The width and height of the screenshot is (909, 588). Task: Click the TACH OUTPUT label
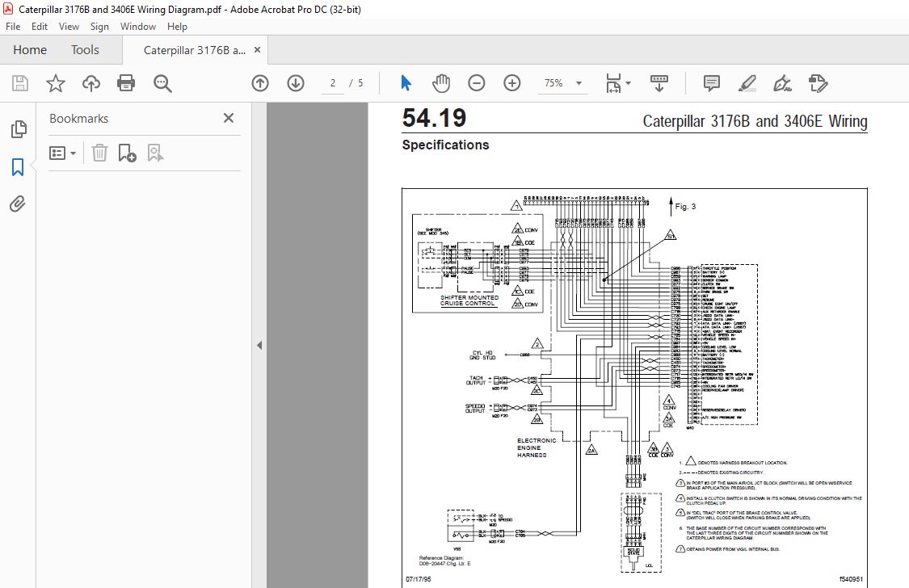pyautogui.click(x=476, y=380)
